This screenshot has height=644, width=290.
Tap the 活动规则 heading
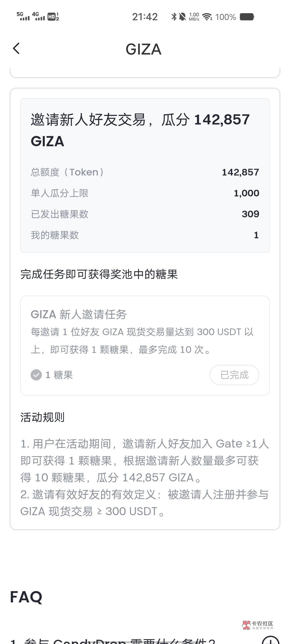point(42,417)
